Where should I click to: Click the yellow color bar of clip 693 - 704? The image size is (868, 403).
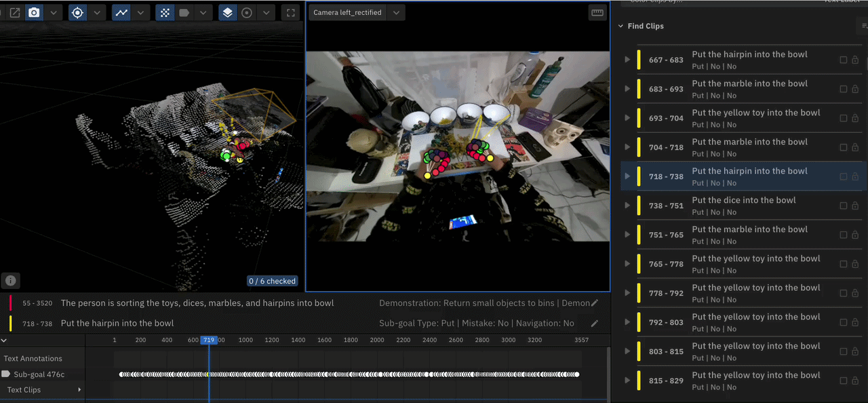639,118
